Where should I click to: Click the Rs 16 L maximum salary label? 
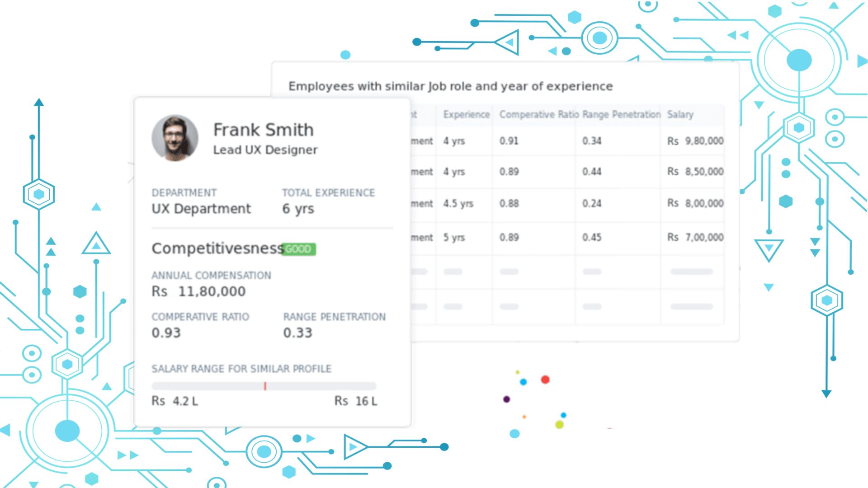point(356,401)
